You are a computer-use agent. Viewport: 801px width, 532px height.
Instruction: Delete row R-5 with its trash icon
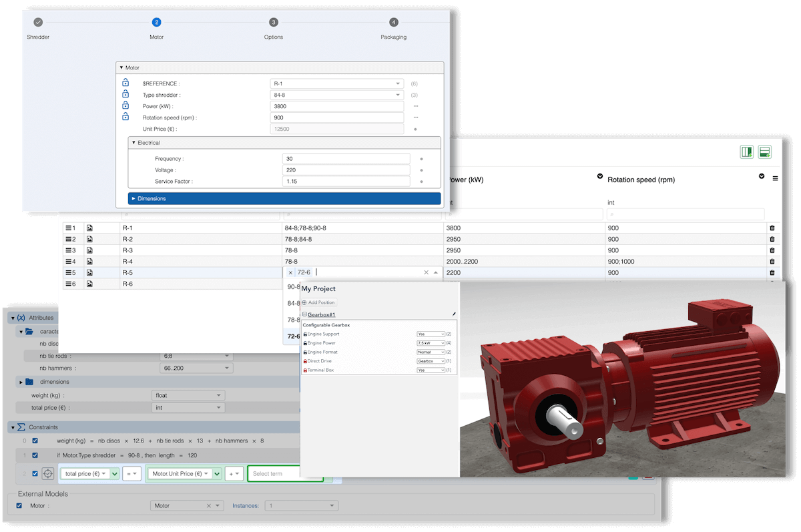pyautogui.click(x=772, y=272)
